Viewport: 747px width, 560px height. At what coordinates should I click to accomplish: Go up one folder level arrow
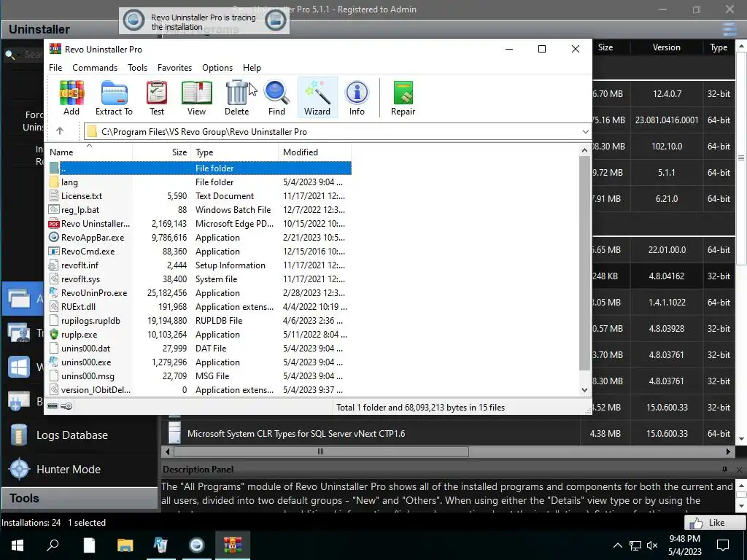click(x=60, y=131)
